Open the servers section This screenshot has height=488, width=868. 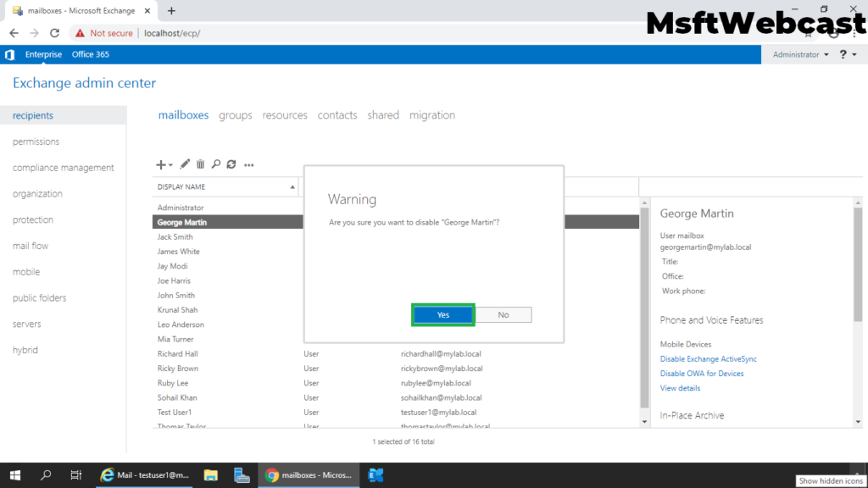coord(26,324)
